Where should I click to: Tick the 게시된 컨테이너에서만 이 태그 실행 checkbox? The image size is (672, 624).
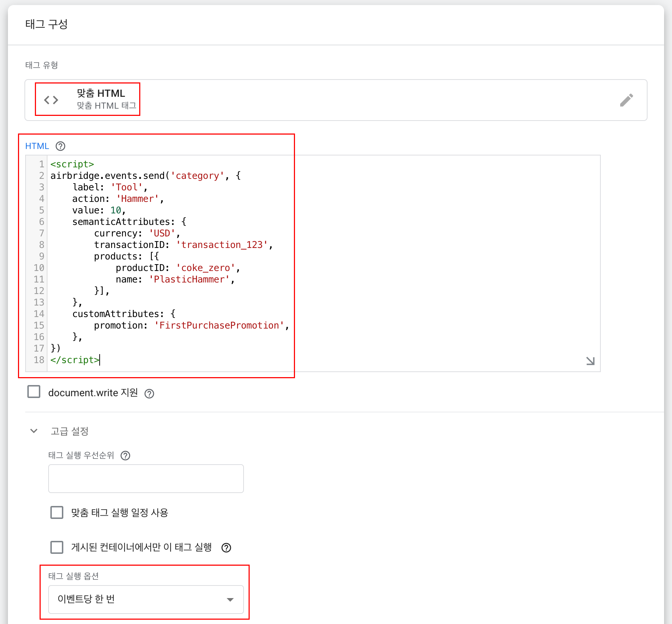coord(57,547)
